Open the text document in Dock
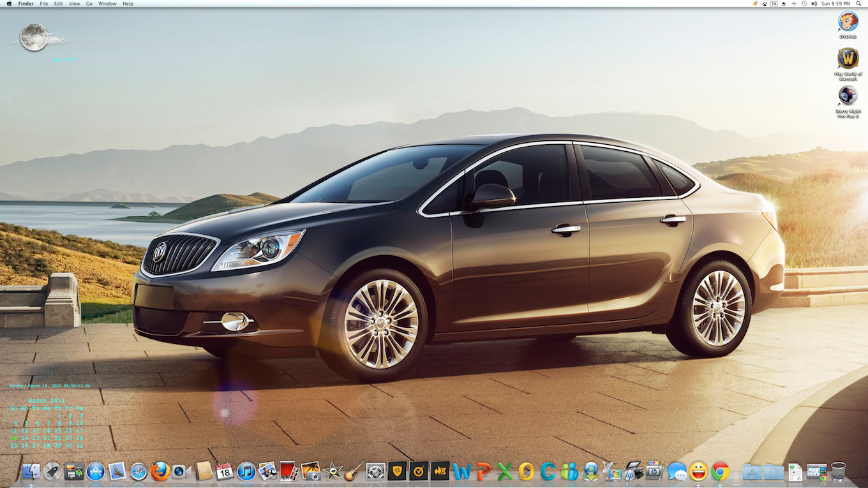 tap(795, 471)
